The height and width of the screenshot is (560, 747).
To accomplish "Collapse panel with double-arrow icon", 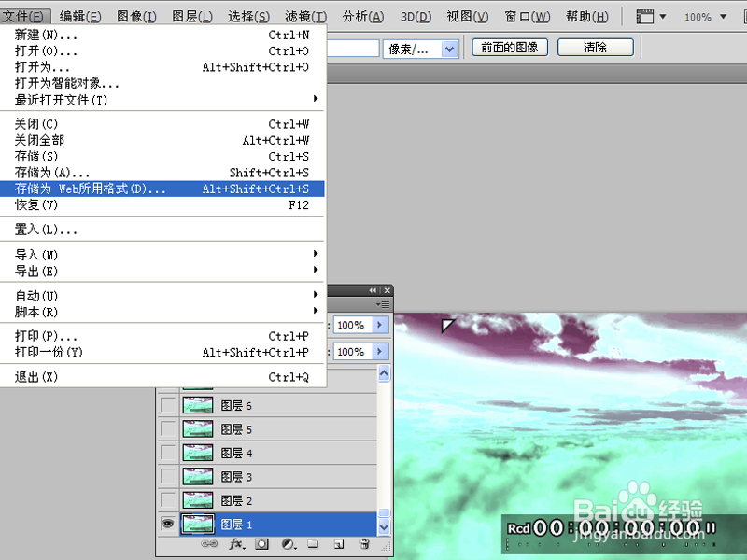I will tap(373, 290).
